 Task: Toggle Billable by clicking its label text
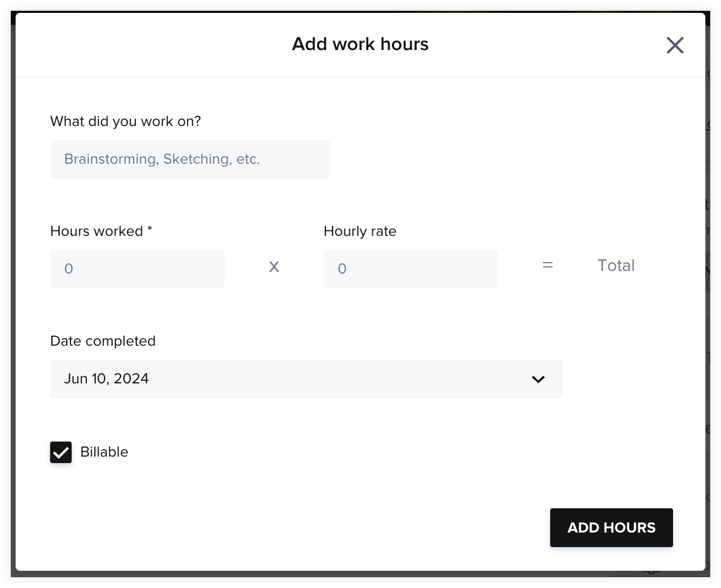104,452
